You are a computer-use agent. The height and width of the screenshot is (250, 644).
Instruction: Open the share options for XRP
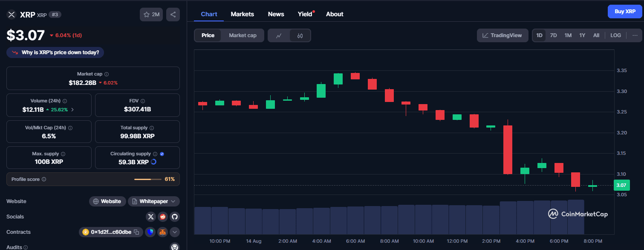[x=173, y=15]
